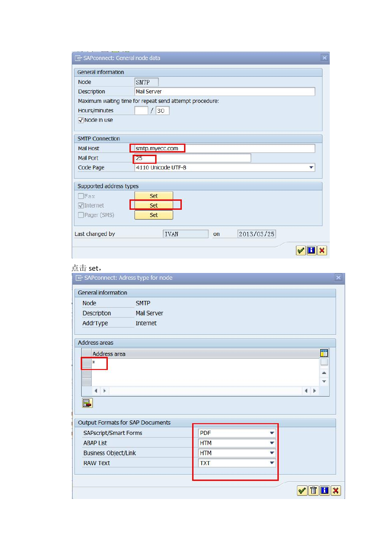
Task: Click the Last changed by IVAN field
Action: [x=185, y=234]
